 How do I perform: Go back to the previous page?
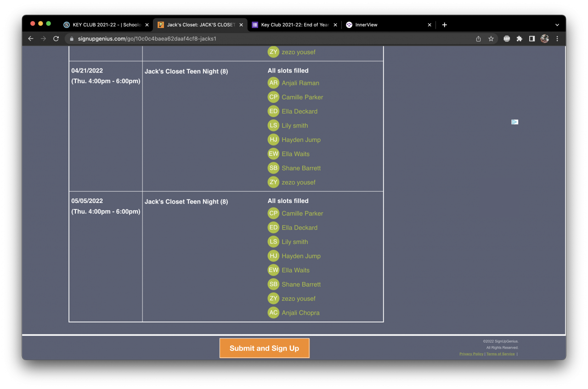[31, 39]
